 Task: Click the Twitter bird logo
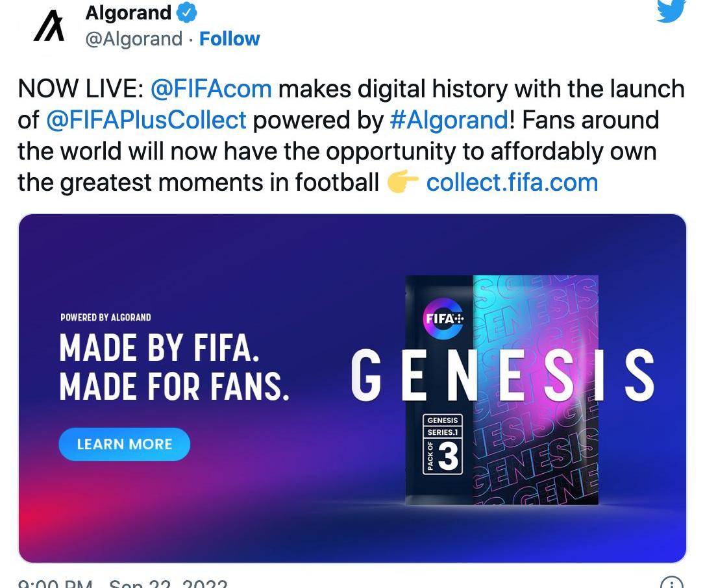pos(671,11)
